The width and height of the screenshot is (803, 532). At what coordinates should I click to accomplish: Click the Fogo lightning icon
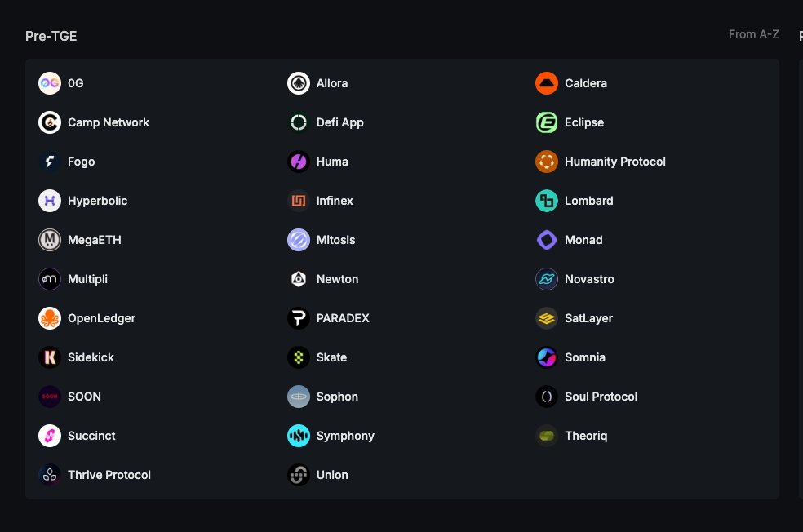(x=50, y=162)
